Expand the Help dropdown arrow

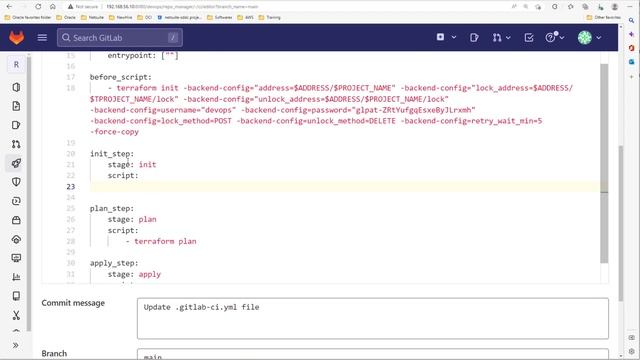562,38
